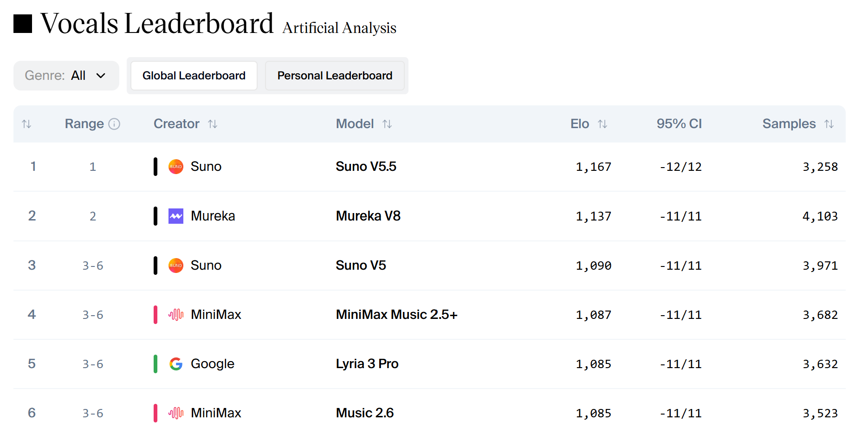This screenshot has height=428, width=868.
Task: Open the Mureka V8 model link
Action: coord(368,216)
